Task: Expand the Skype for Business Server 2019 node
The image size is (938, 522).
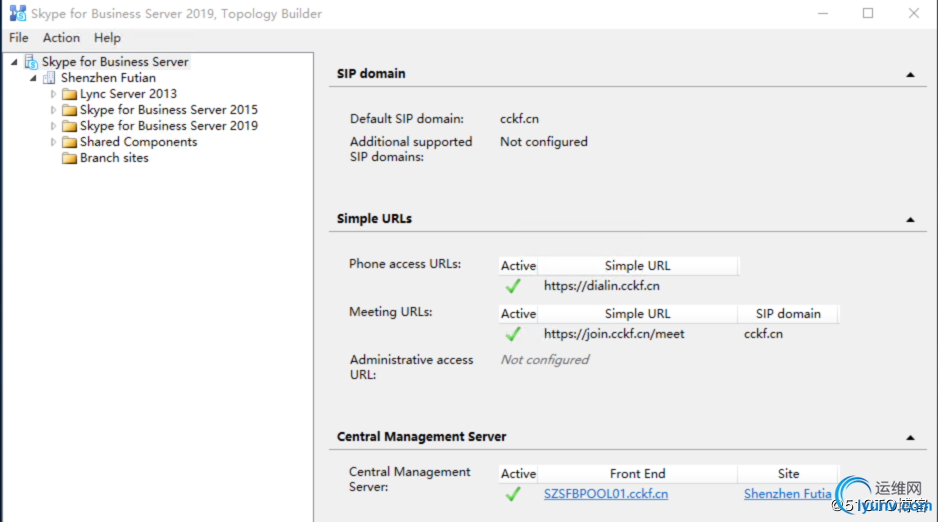Action: tap(53, 126)
